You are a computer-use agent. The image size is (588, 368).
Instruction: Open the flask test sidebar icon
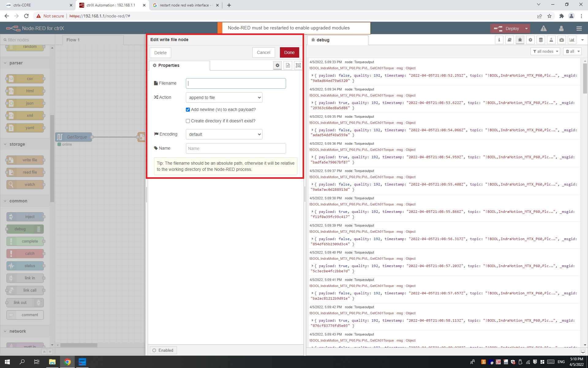click(551, 40)
